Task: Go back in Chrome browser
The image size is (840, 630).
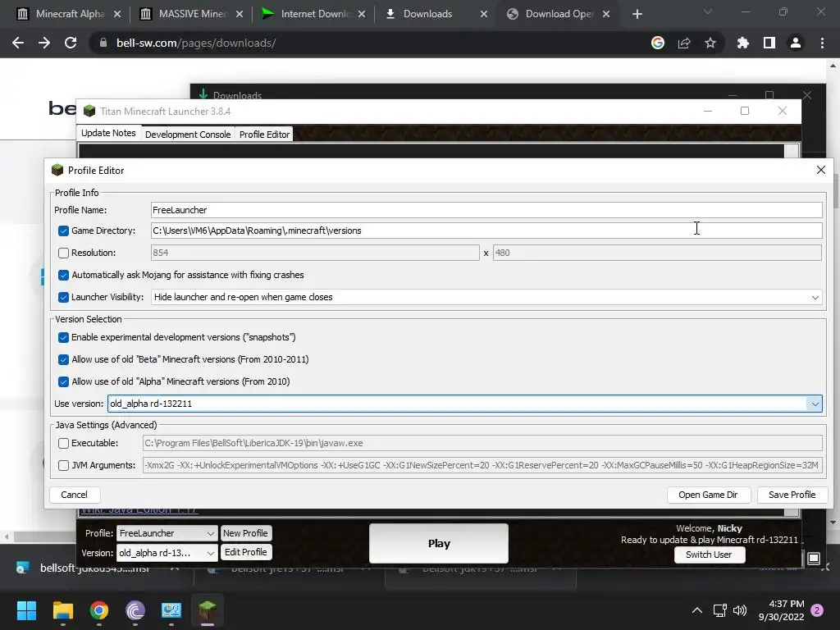Action: (18, 43)
